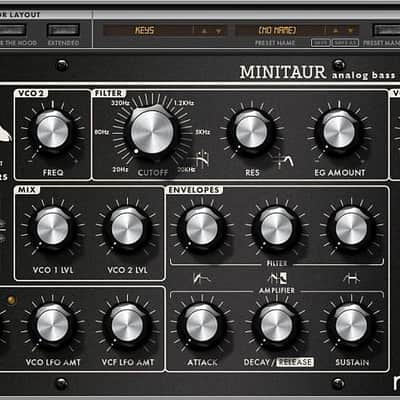
Task: Click the EG AMOUNT knob
Action: 339,131
